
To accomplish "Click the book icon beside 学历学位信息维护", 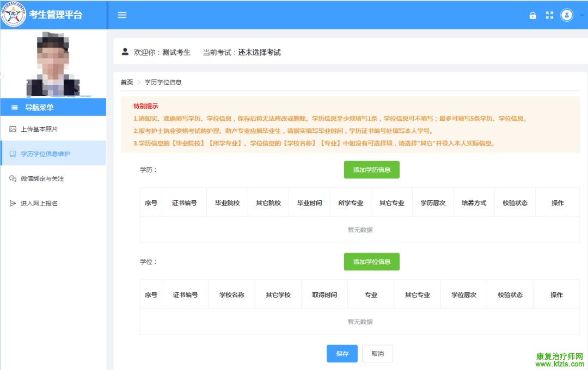I will (13, 154).
